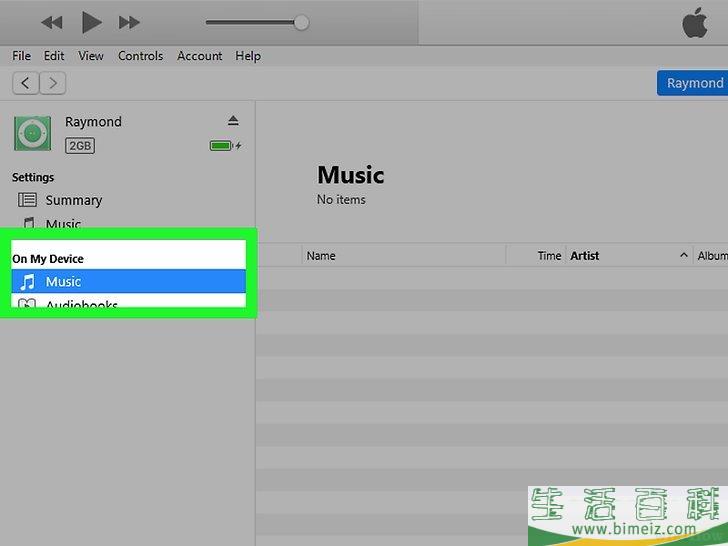The width and height of the screenshot is (728, 546).
Task: Open the Edit menu
Action: (x=54, y=56)
